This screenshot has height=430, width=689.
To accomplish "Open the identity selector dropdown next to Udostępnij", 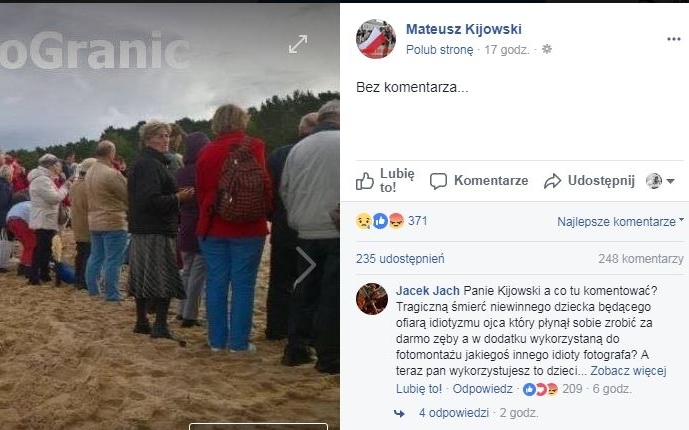I will [x=660, y=181].
